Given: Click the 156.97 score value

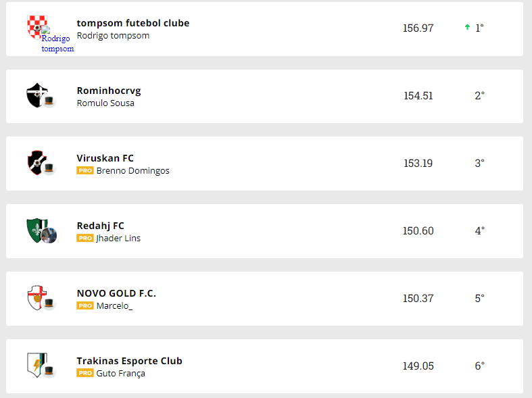Looking at the screenshot, I should (418, 28).
